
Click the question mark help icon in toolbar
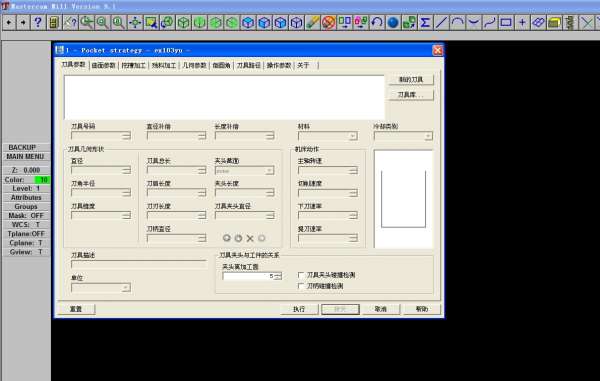coord(38,22)
